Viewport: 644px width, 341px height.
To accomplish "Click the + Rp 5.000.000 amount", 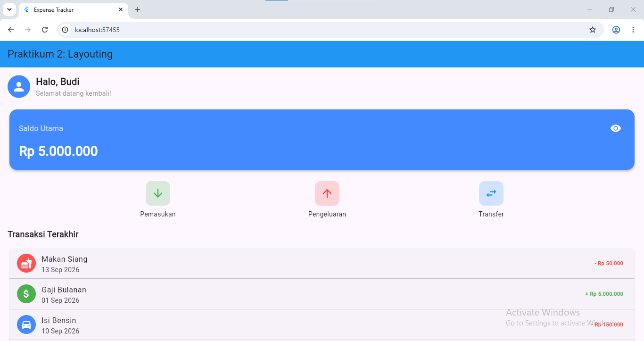I will click(x=604, y=294).
